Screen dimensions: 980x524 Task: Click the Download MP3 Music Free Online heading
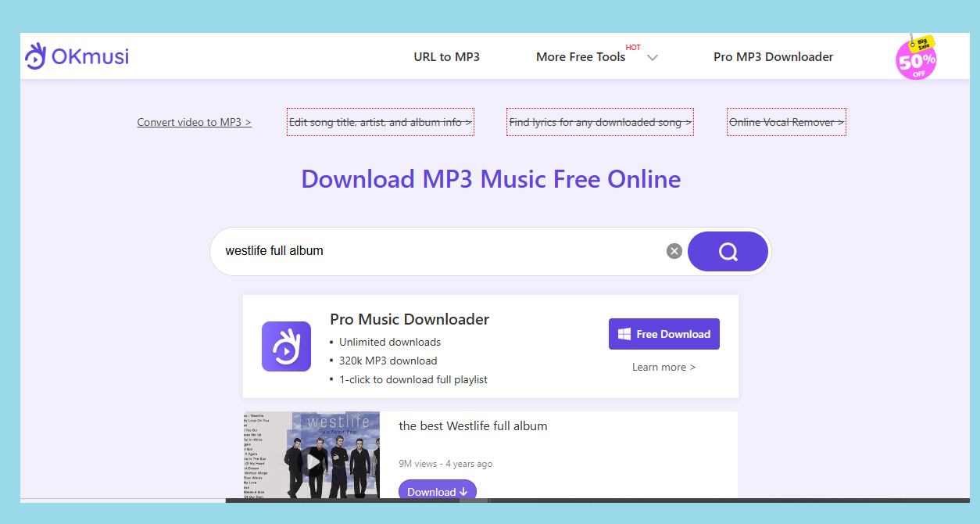(491, 179)
